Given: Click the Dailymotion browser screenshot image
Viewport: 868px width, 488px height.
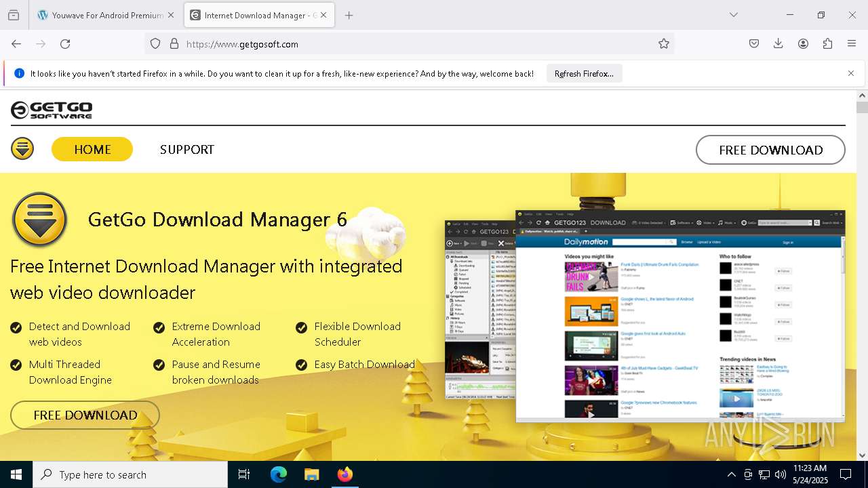Looking at the screenshot, I should click(680, 316).
